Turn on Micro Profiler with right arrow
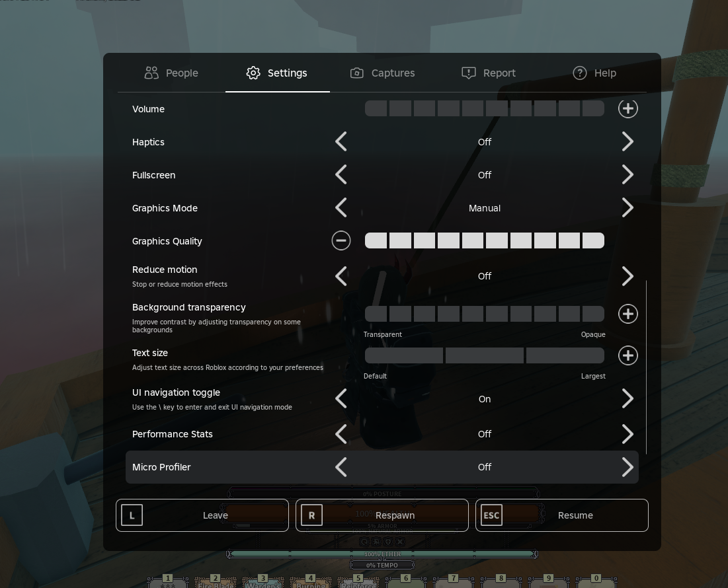This screenshot has height=588, width=728. [x=627, y=467]
